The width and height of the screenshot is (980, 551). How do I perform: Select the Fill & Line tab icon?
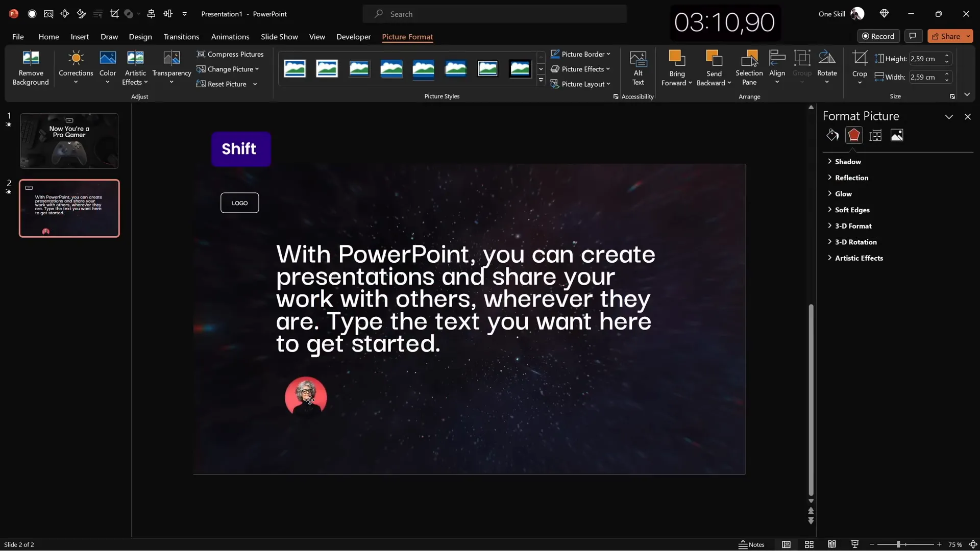[832, 135]
